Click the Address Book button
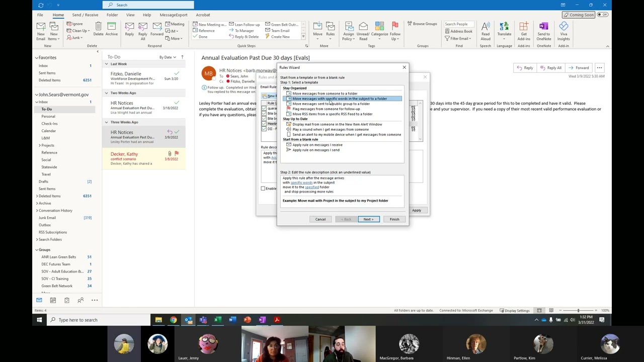 point(458,31)
